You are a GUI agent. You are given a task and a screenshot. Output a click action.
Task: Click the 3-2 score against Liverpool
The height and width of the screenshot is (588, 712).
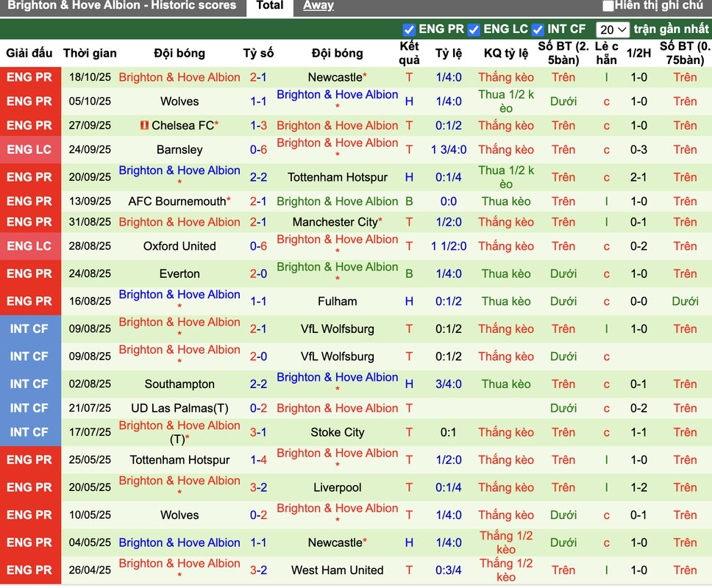[258, 488]
